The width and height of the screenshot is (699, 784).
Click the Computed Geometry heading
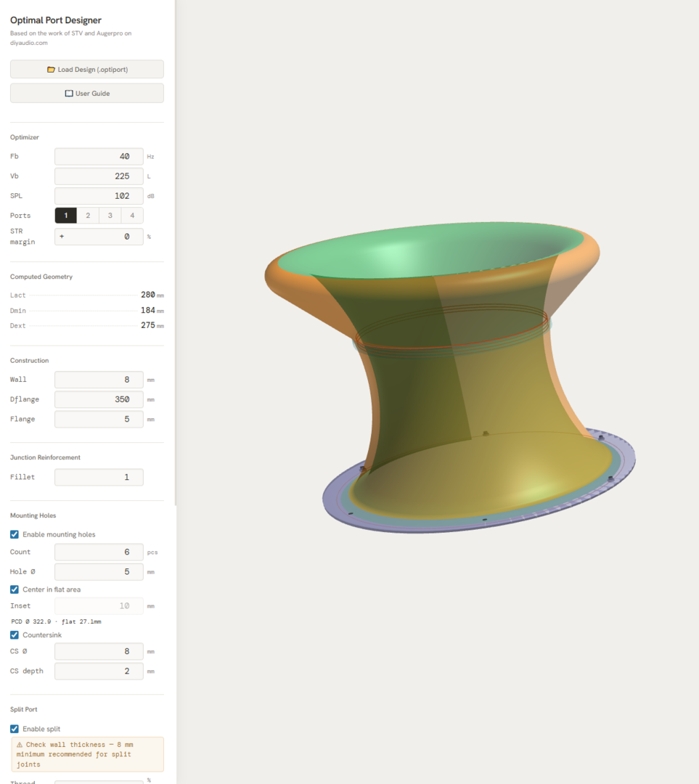[41, 277]
